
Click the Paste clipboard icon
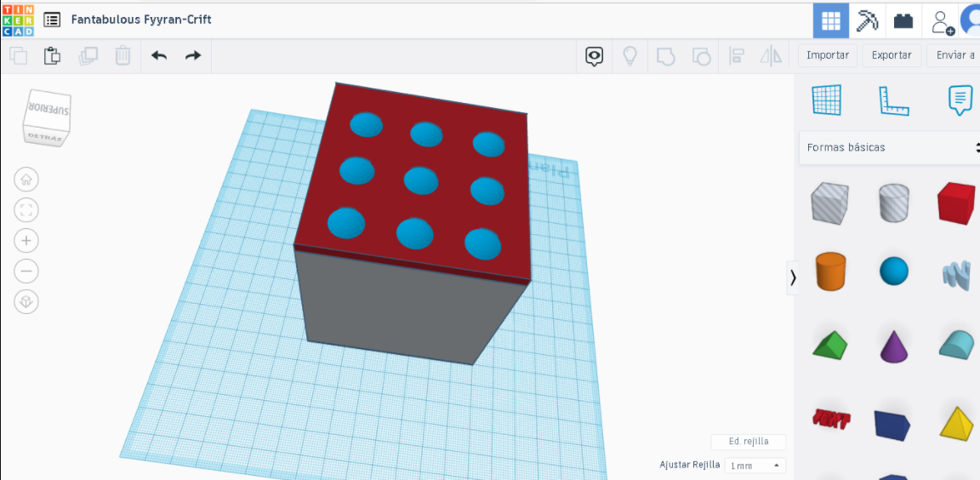pos(53,55)
